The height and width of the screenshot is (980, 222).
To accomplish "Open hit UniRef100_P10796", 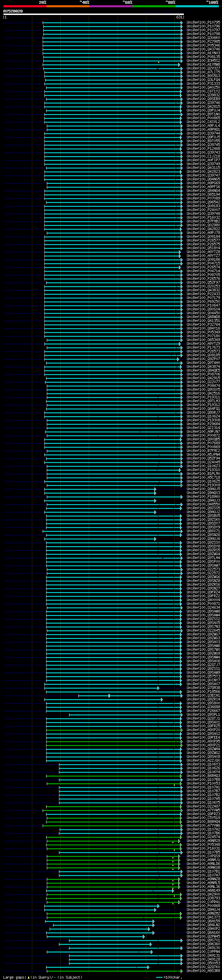I will (203, 26).
